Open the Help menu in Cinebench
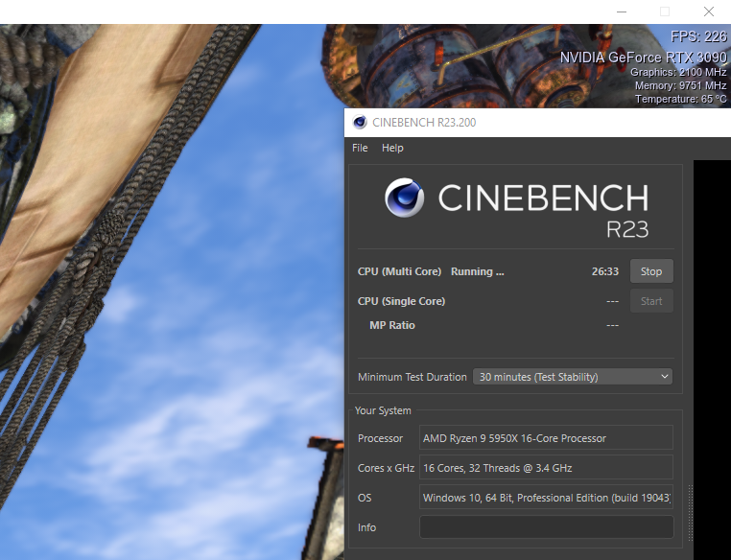This screenshot has height=560, width=731. coord(392,148)
